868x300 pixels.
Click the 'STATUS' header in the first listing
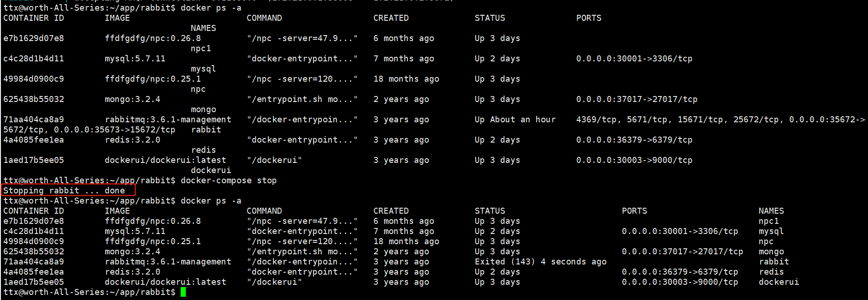point(490,18)
